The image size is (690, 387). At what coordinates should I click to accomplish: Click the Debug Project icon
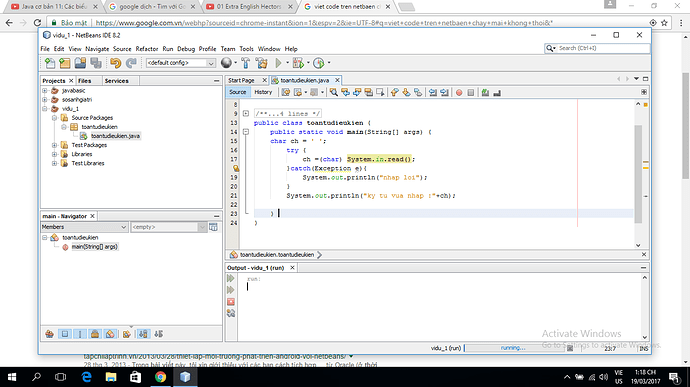click(298, 63)
